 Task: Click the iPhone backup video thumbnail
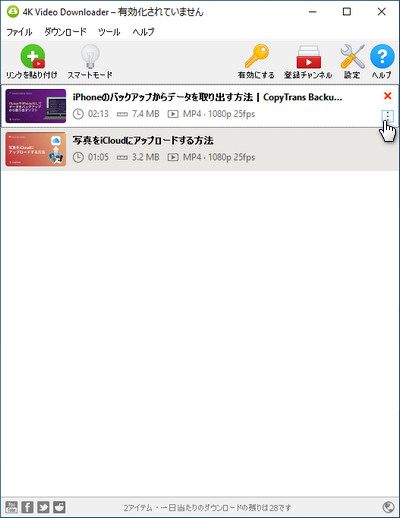click(36, 106)
